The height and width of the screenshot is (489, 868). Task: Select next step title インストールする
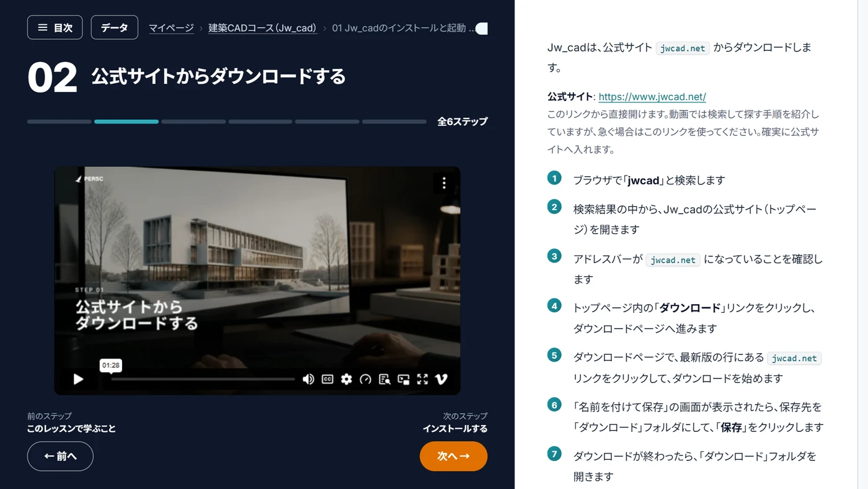click(455, 429)
